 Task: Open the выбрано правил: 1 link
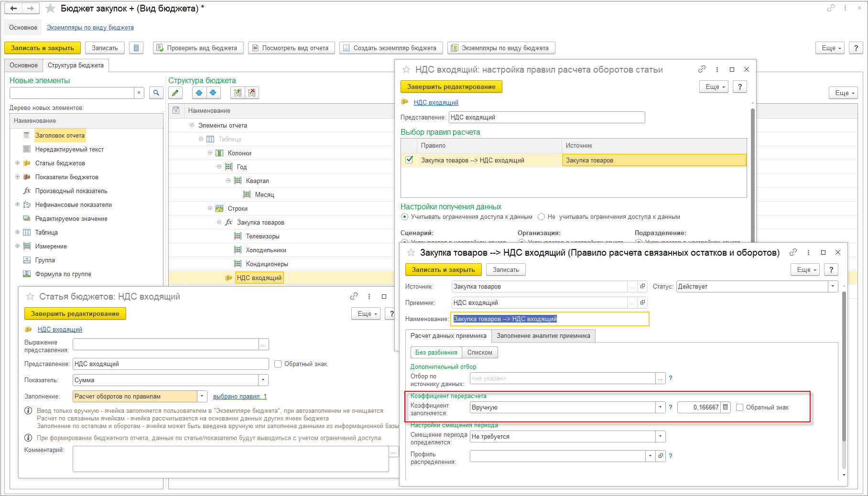click(239, 397)
